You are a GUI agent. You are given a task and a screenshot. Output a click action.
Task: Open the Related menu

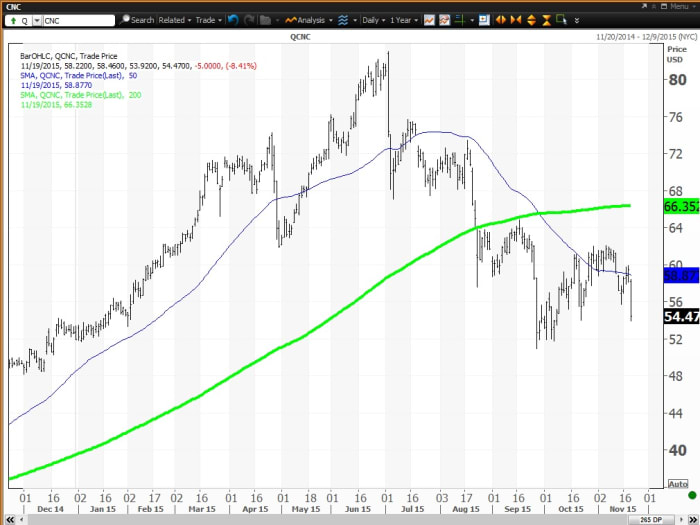pos(174,20)
